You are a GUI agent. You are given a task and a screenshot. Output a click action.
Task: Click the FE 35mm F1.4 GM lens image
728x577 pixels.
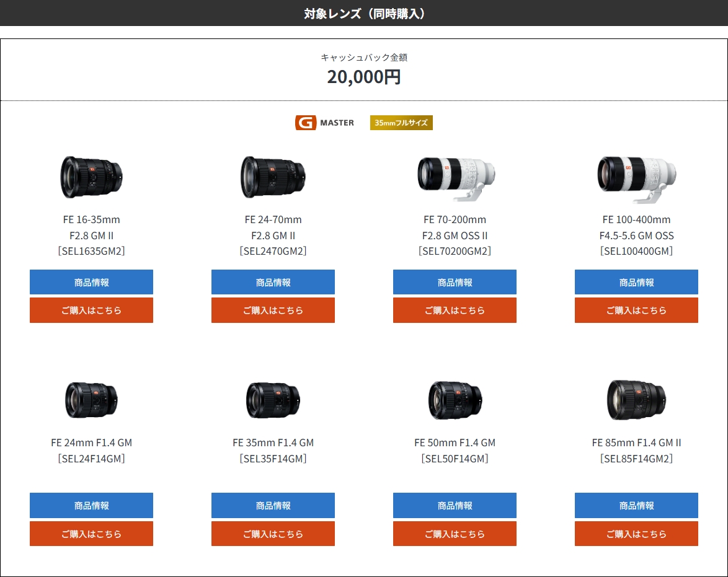click(273, 400)
